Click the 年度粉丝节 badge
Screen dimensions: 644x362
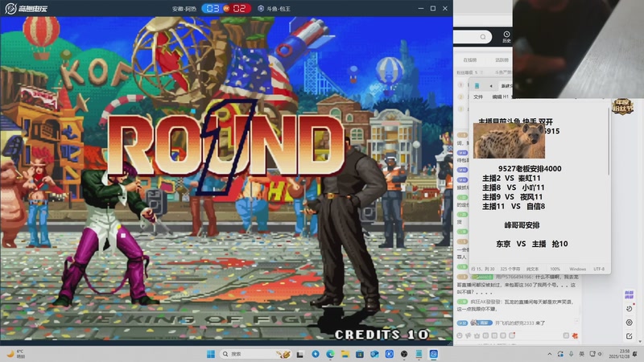pos(622,107)
